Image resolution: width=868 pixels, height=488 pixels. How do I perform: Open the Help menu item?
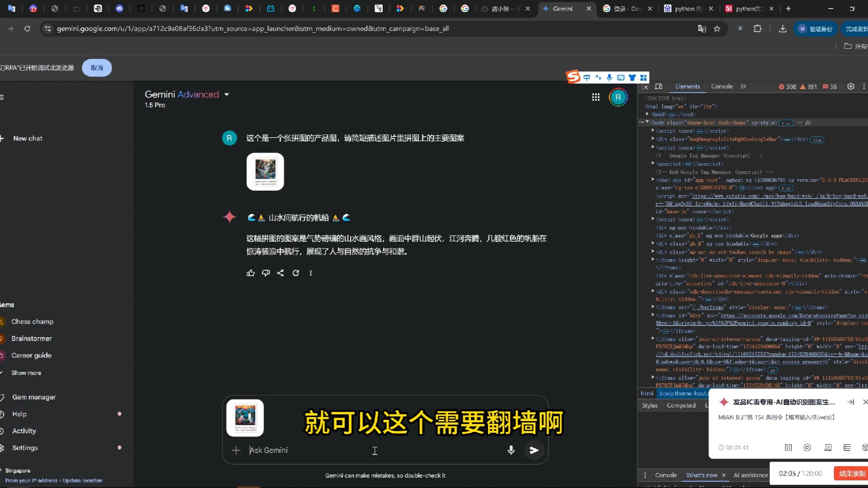pyautogui.click(x=19, y=414)
